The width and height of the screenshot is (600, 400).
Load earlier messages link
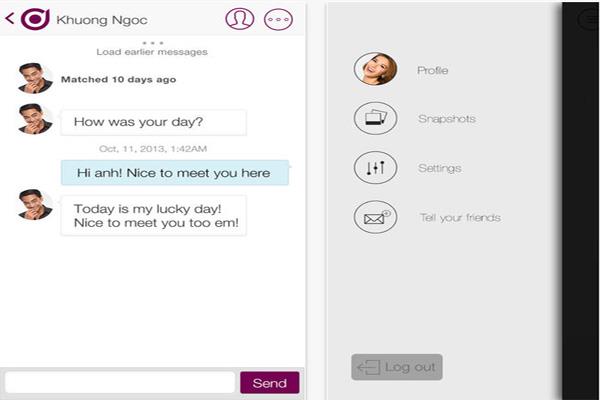pos(152,52)
